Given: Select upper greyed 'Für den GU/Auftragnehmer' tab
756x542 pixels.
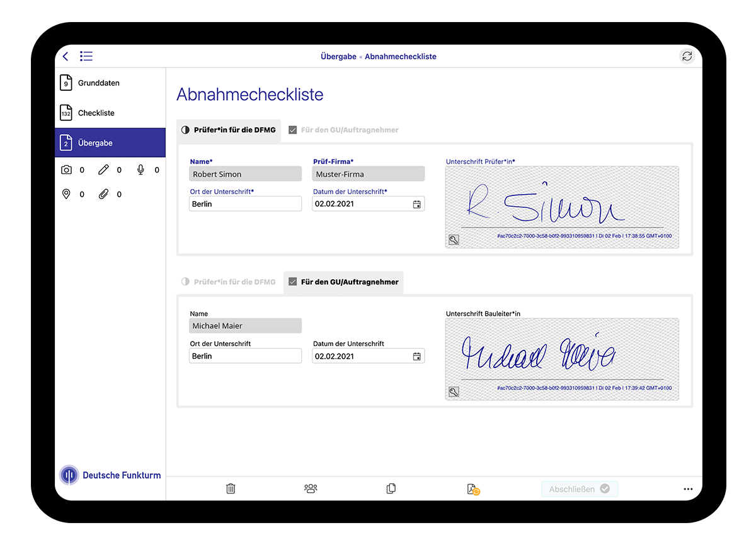Looking at the screenshot, I should pyautogui.click(x=343, y=130).
